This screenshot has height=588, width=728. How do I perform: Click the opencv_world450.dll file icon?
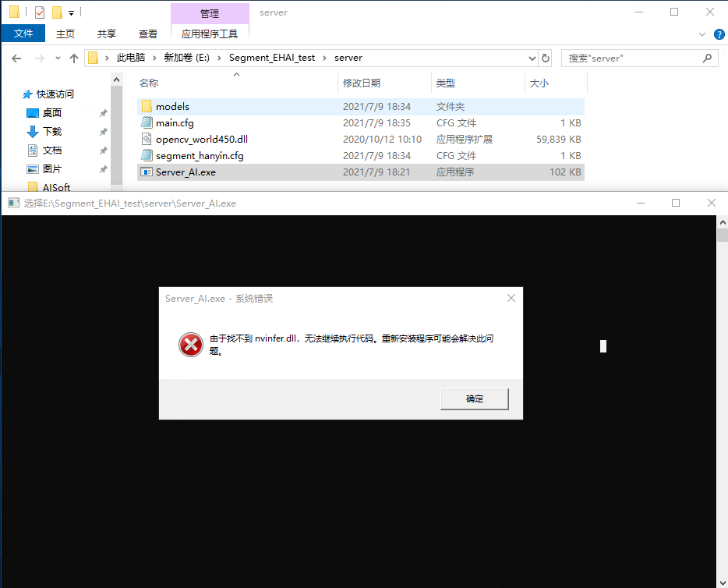coord(147,140)
